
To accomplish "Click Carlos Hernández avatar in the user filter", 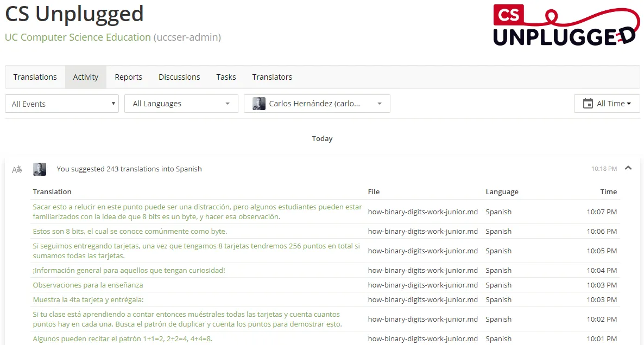I will [259, 104].
